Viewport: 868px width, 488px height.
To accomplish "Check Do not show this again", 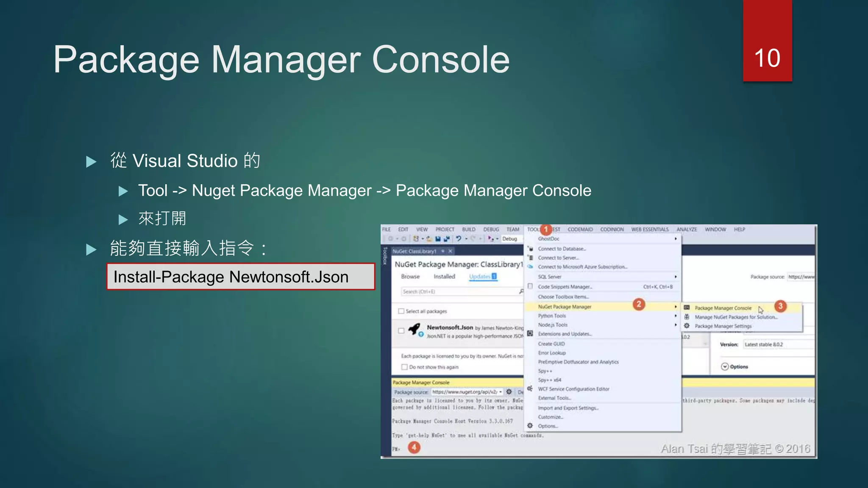I will [404, 367].
